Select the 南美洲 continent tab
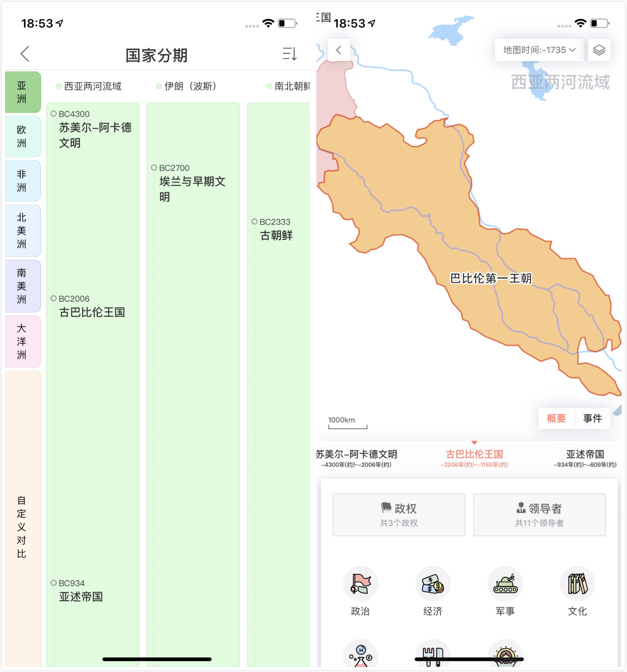The height and width of the screenshot is (672, 627). (x=23, y=286)
